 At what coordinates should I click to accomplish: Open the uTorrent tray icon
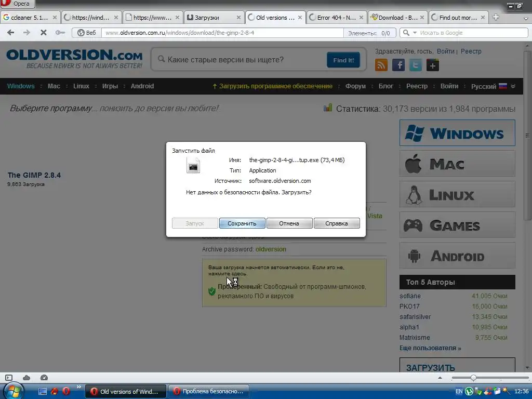coord(469,391)
